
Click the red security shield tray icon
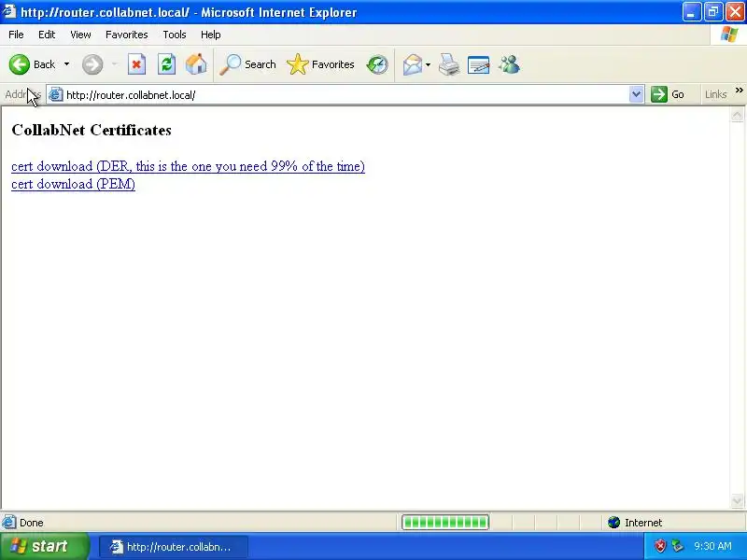tap(660, 546)
